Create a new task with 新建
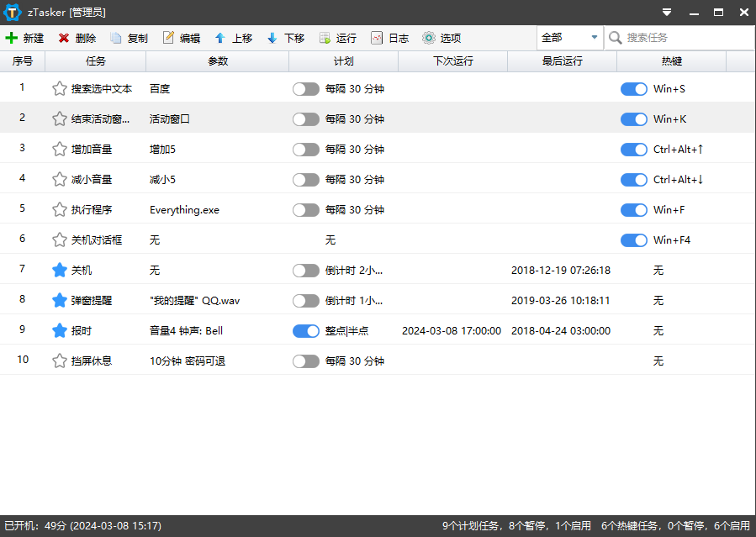 (x=28, y=38)
